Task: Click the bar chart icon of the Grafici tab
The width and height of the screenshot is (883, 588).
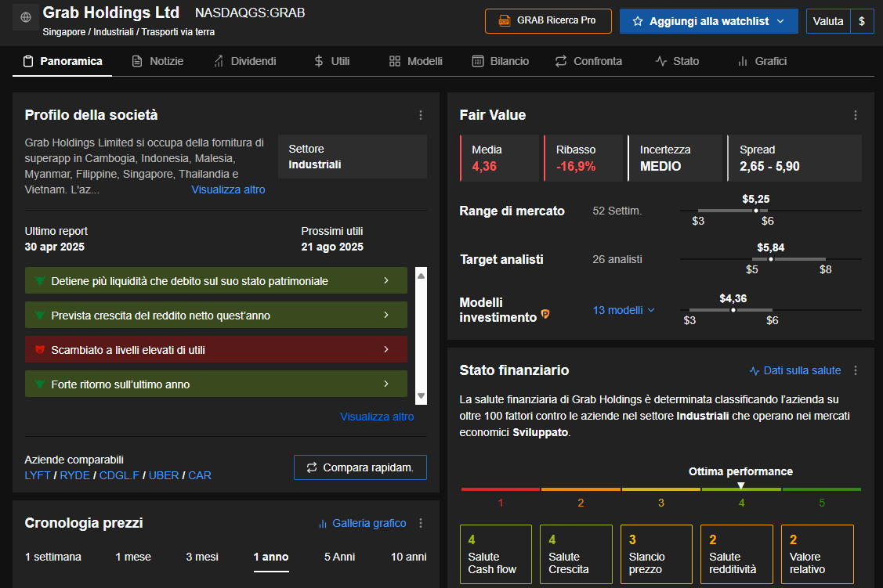Action: pos(743,61)
